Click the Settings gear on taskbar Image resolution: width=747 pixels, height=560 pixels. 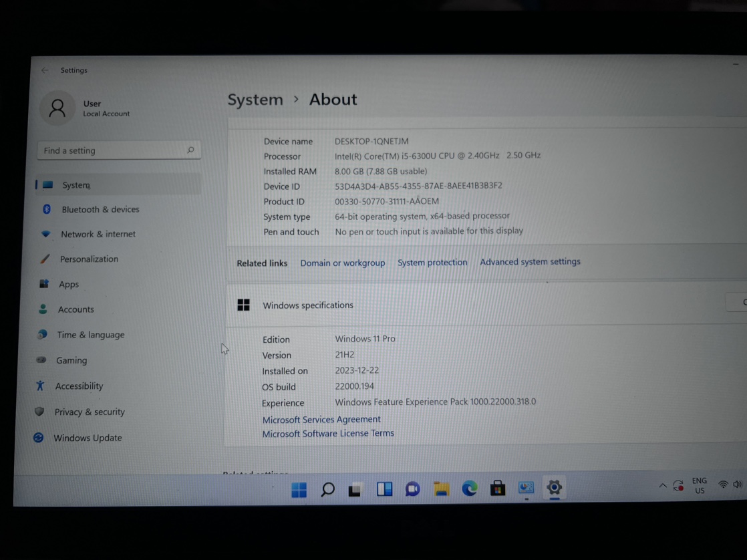click(554, 488)
